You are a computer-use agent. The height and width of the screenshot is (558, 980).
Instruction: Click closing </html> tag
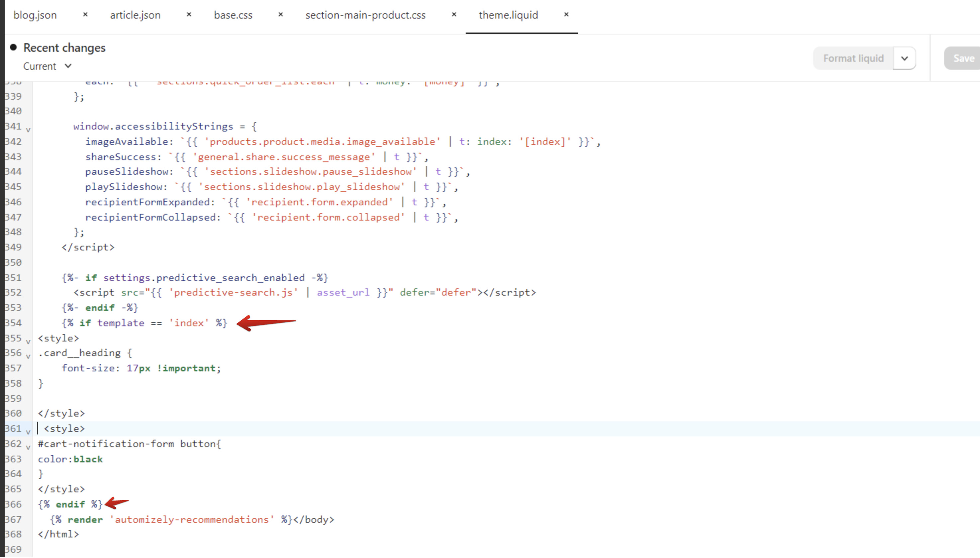coord(58,534)
